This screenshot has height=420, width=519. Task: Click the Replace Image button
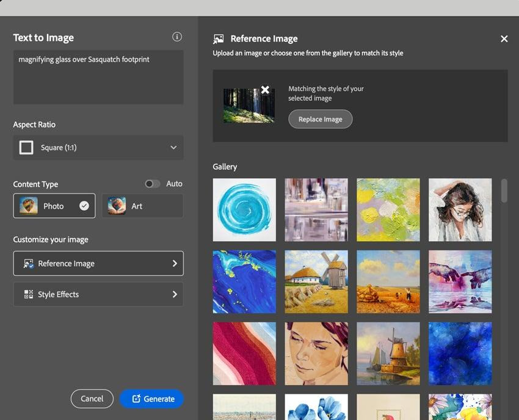(x=320, y=119)
